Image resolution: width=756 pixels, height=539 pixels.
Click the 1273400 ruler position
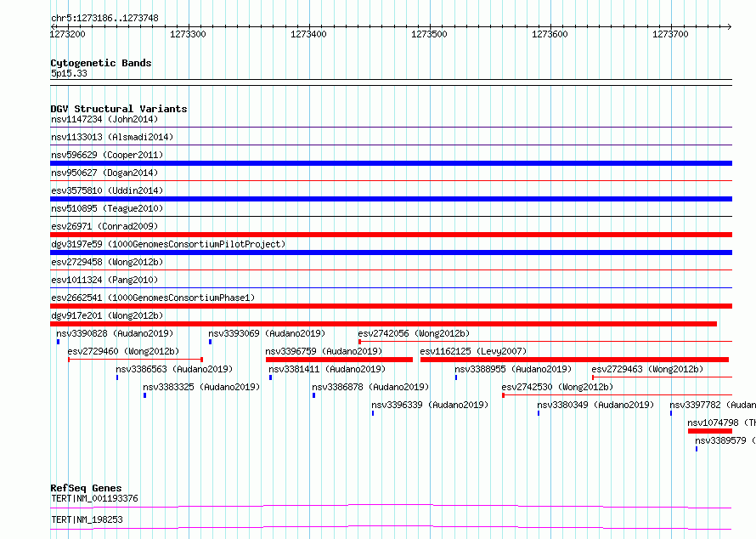(x=308, y=34)
